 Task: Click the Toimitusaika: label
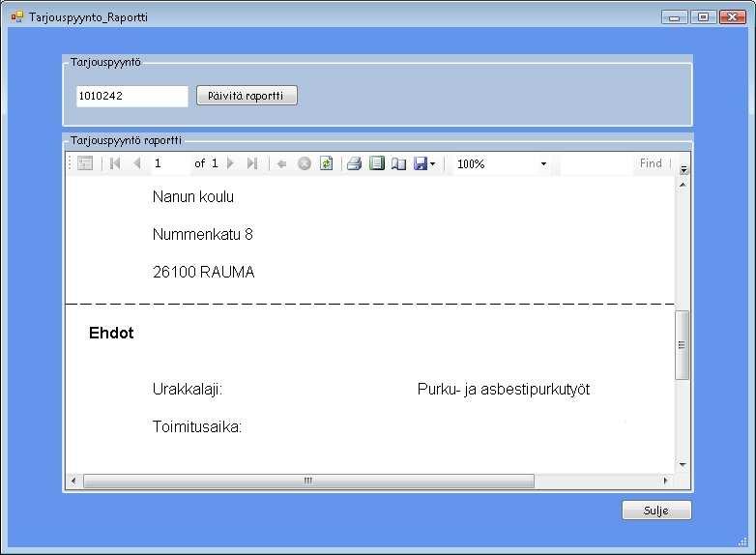(197, 426)
